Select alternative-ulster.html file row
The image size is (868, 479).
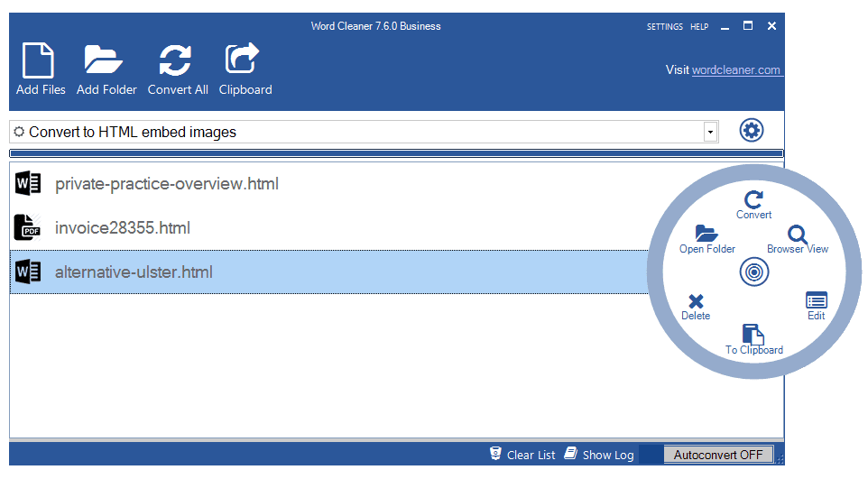pyautogui.click(x=329, y=272)
